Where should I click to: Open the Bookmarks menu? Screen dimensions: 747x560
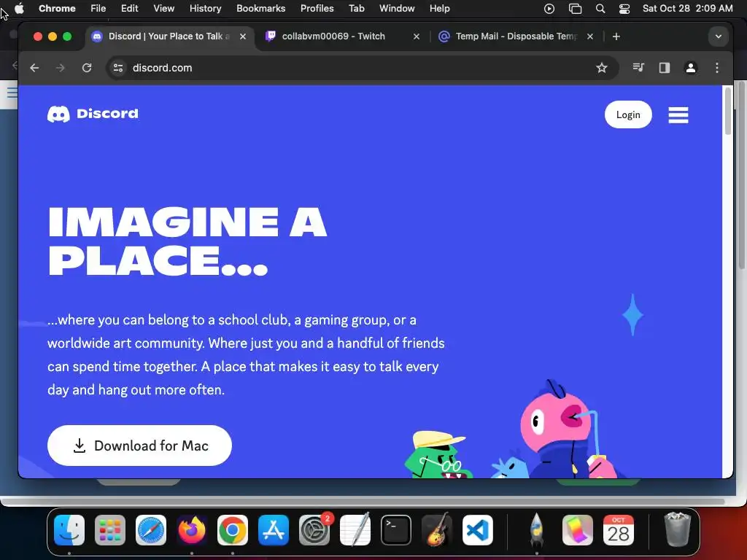(260, 9)
